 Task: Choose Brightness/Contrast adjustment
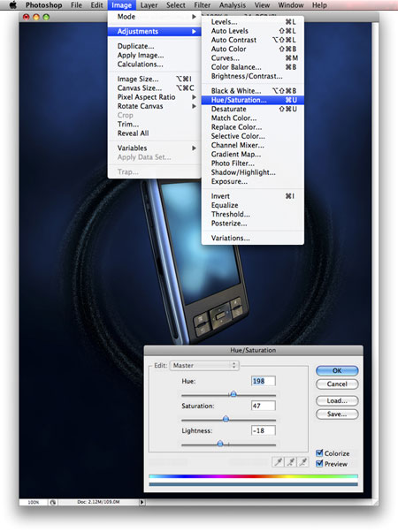[x=253, y=76]
